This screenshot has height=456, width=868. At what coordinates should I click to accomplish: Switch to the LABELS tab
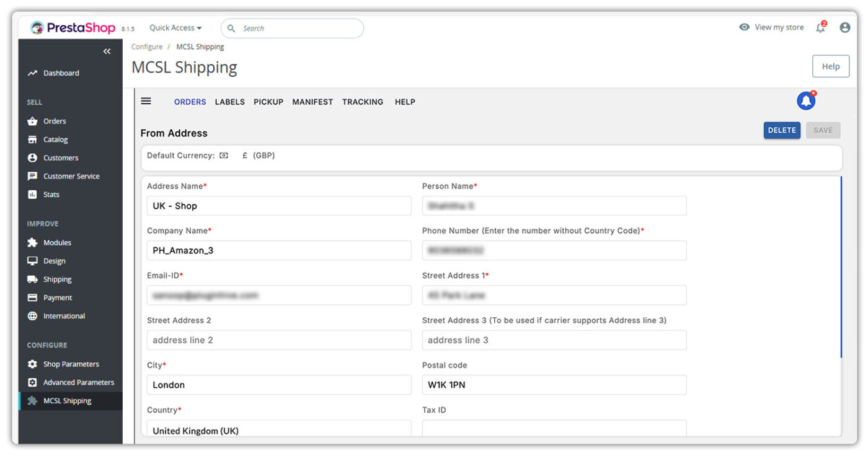[x=230, y=102]
